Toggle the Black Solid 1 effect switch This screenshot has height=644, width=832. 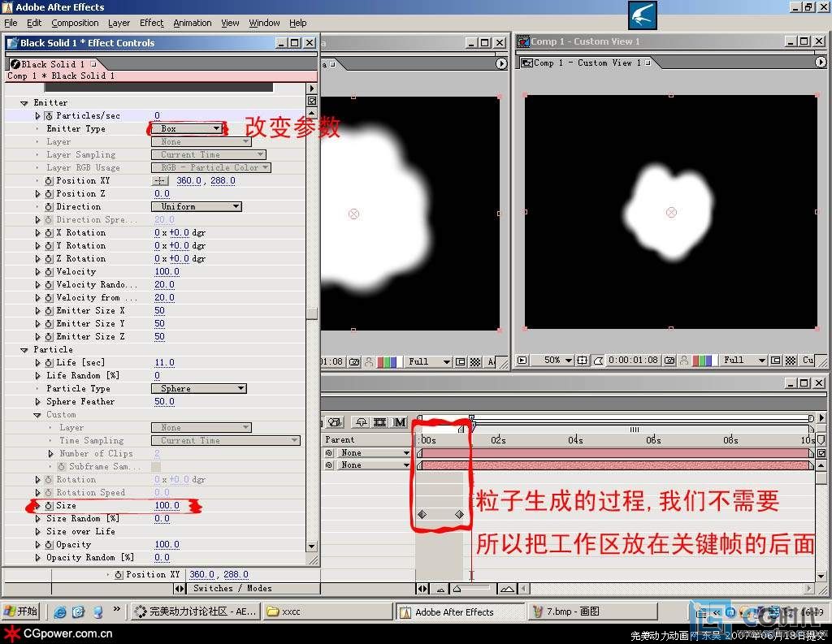click(x=15, y=64)
